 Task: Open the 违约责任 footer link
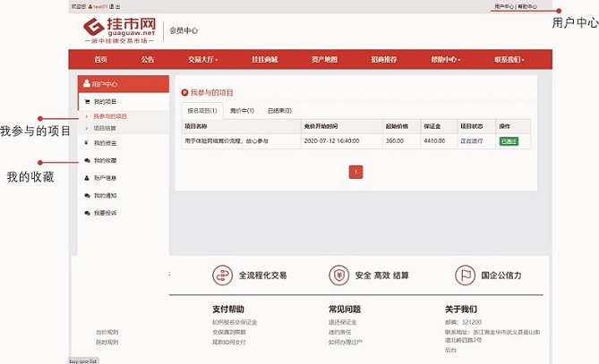click(x=340, y=332)
